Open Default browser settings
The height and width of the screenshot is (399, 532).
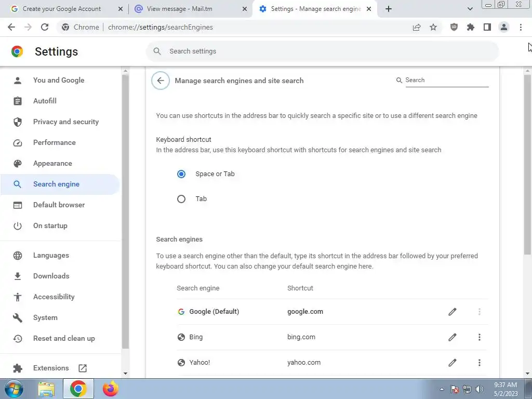pos(60,205)
